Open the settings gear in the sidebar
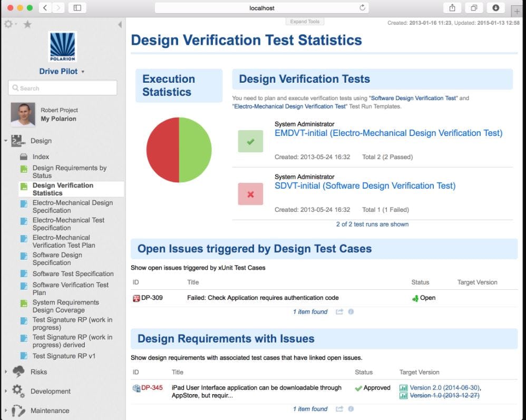Image resolution: width=526 pixels, height=420 pixels. pos(7,24)
